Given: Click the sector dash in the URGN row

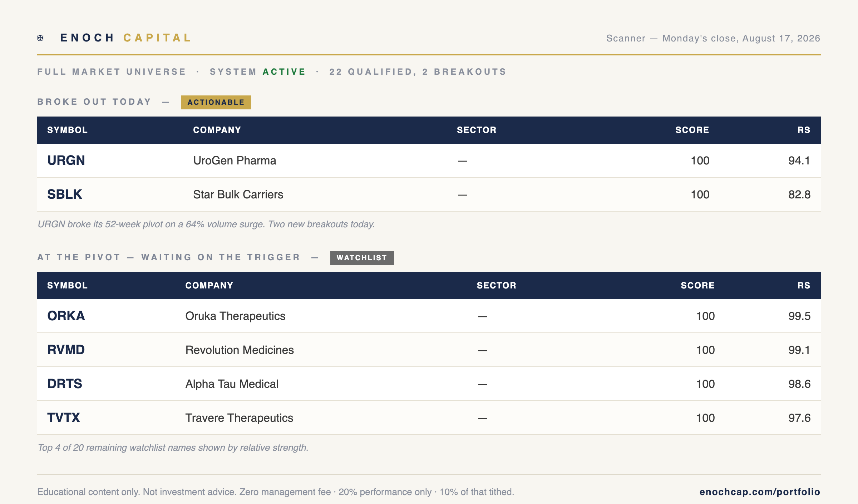Looking at the screenshot, I should point(463,161).
